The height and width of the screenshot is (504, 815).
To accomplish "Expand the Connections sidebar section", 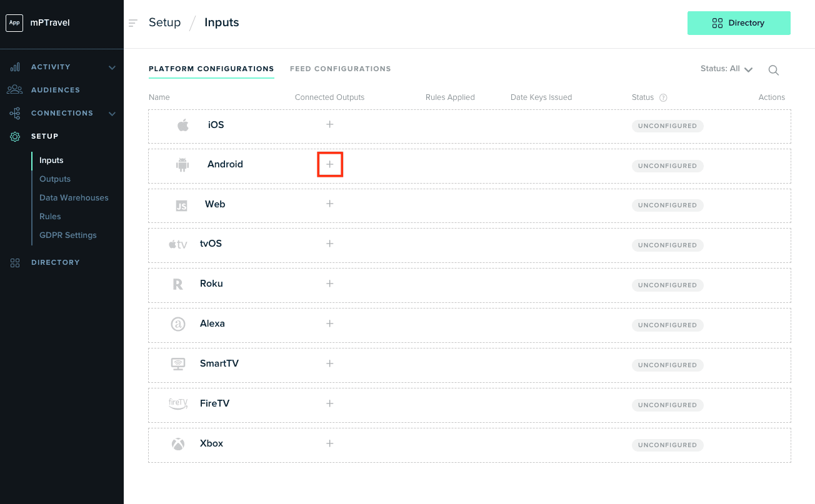I will click(112, 113).
